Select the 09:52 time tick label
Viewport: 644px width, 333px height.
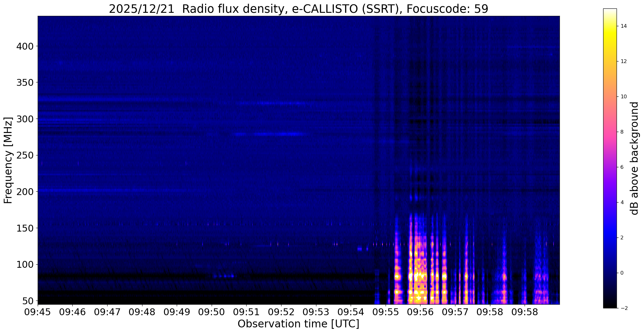point(281,312)
